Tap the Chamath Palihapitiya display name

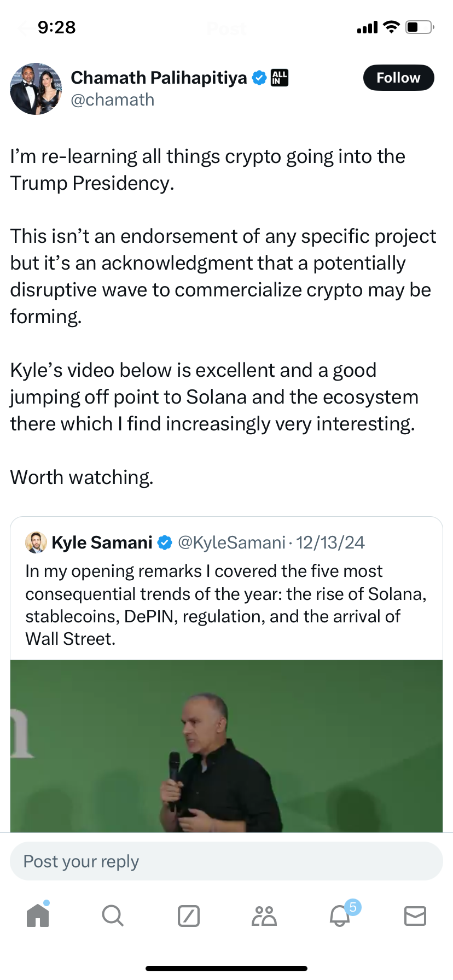tap(159, 78)
